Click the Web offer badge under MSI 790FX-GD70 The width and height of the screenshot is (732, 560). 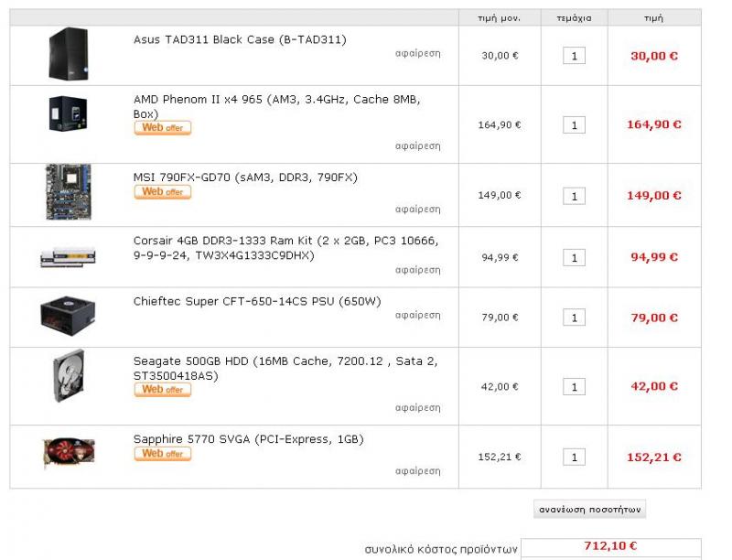tap(163, 192)
